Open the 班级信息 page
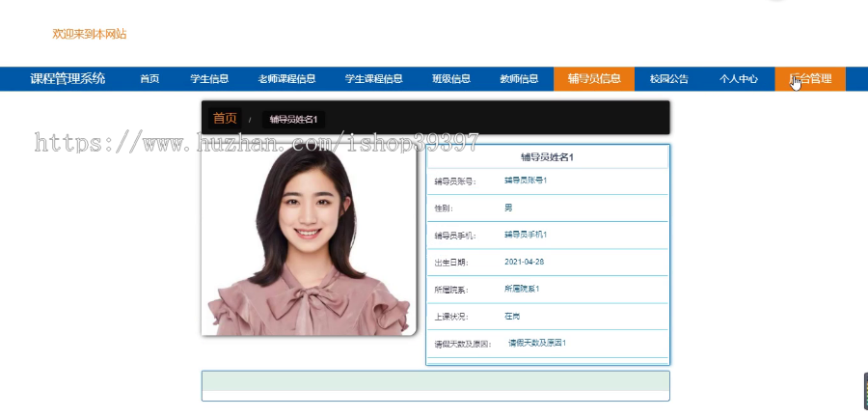 pos(451,78)
